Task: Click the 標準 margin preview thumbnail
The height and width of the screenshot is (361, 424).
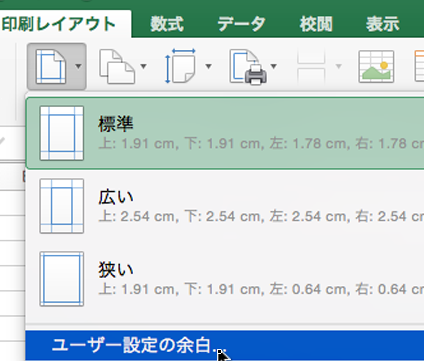Action: pyautogui.click(x=62, y=133)
